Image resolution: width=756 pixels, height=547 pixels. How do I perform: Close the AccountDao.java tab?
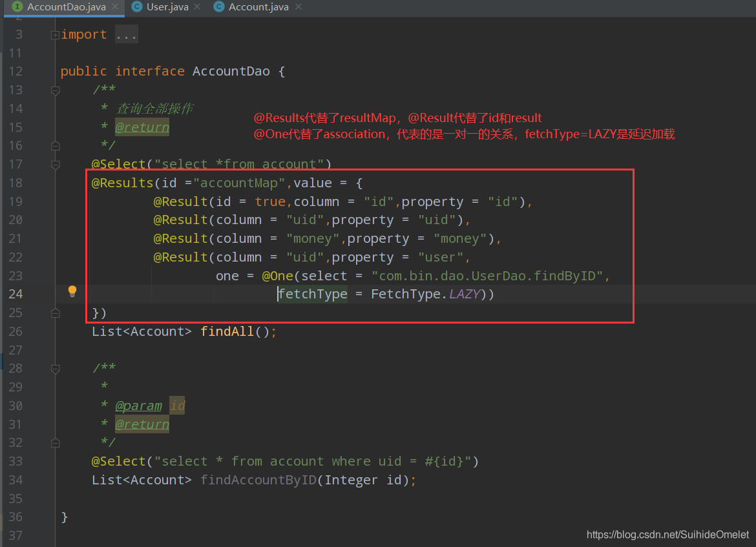[x=115, y=6]
